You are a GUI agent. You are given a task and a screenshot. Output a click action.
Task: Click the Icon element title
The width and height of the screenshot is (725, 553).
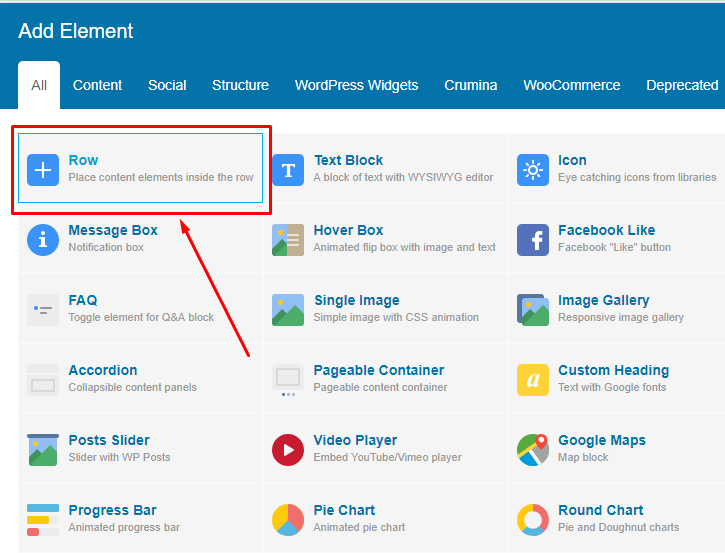(572, 160)
